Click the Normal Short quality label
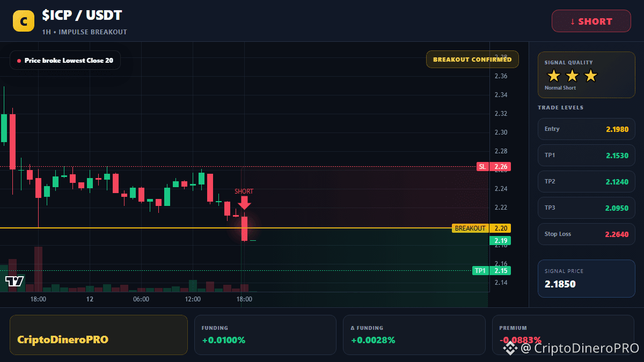This screenshot has width=644, height=362. (560, 88)
